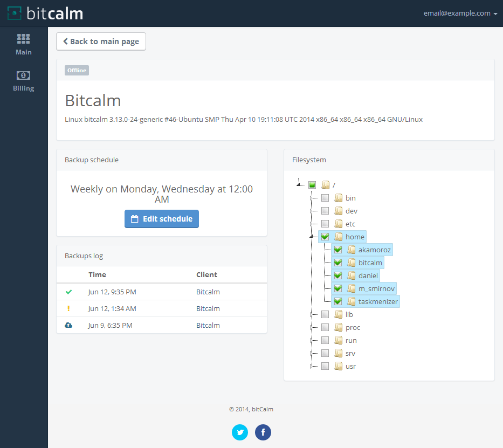Open Twitter profile via footer icon

click(240, 432)
